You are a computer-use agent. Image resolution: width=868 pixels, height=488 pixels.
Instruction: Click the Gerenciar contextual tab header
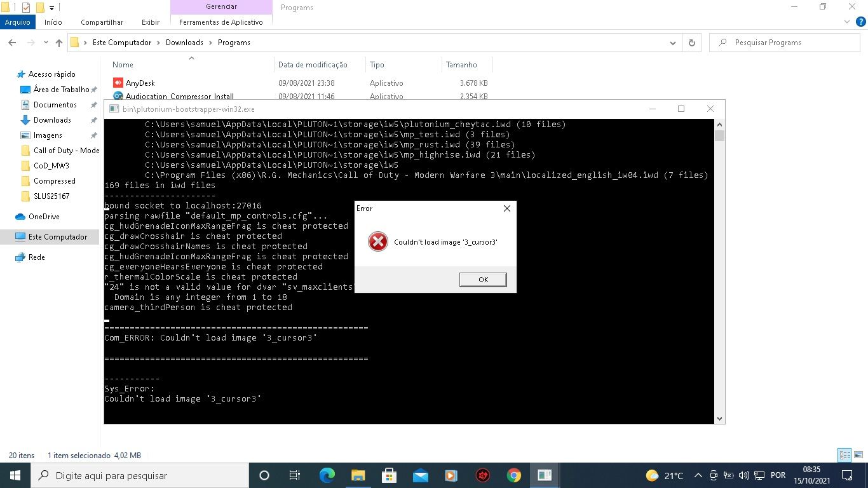click(x=221, y=7)
